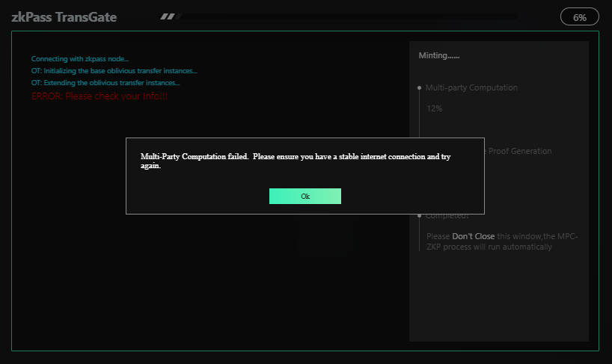Click the Multi-party Computation step bullet
612x364 pixels.
(x=419, y=87)
